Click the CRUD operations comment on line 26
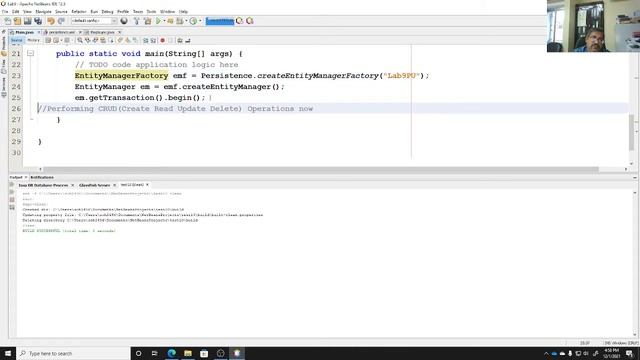 point(175,109)
